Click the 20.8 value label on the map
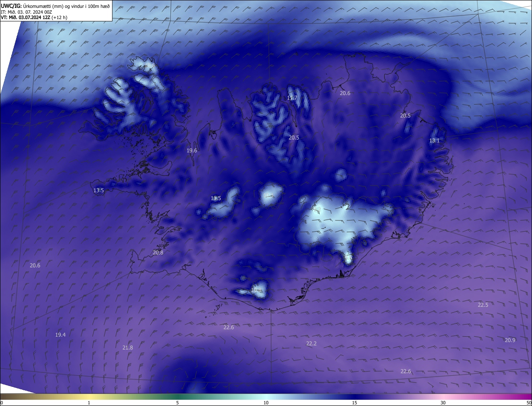The image size is (532, 406). (158, 253)
